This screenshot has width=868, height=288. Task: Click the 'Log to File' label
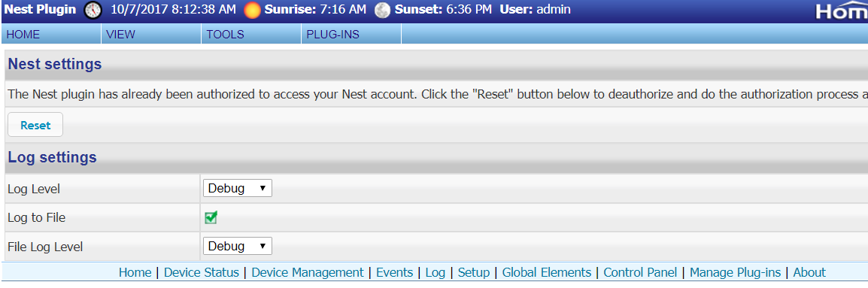[x=37, y=217]
